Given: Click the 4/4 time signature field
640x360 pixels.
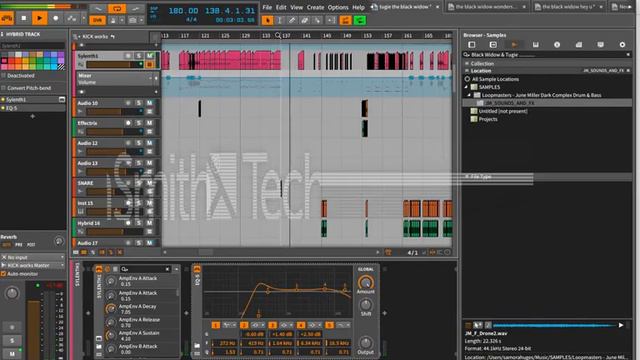Looking at the screenshot, I should tap(191, 20).
